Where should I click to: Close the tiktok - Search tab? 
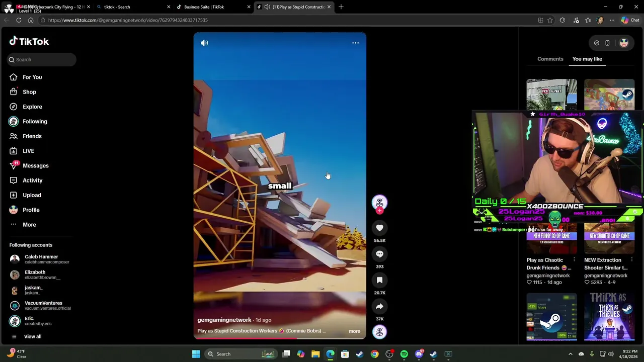pyautogui.click(x=169, y=7)
